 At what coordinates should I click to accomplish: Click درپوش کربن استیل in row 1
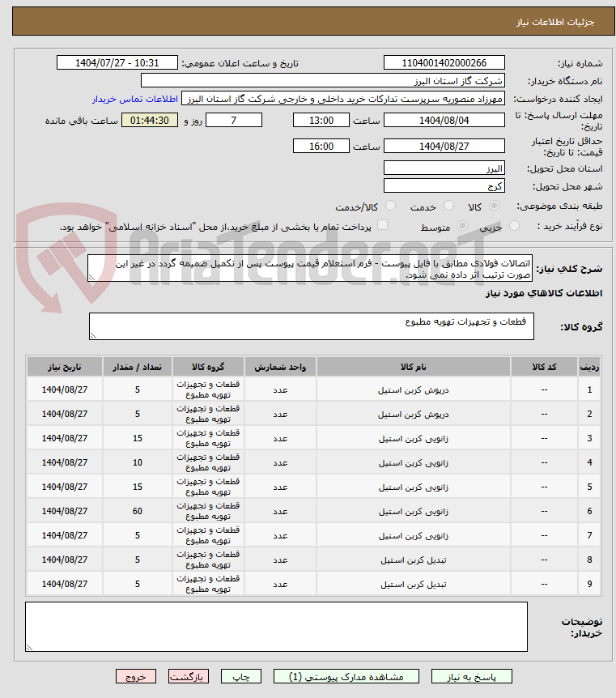[414, 390]
